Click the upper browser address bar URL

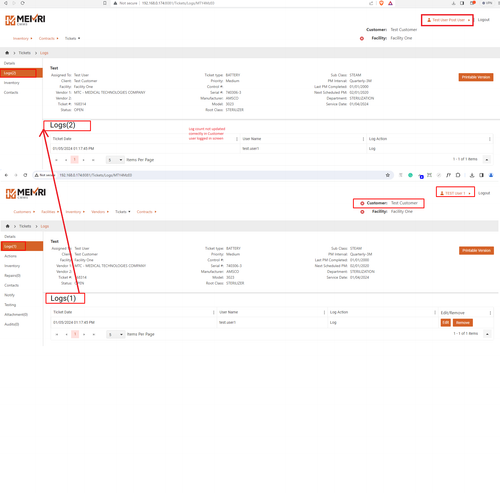click(178, 3)
